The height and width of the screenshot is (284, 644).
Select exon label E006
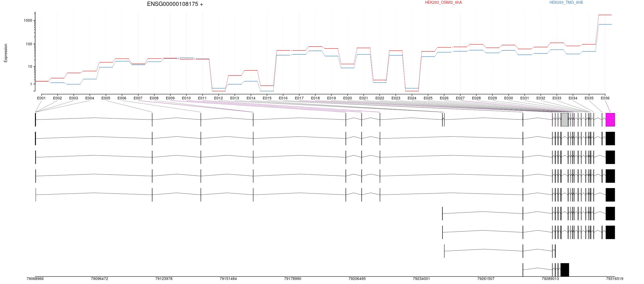[122, 98]
